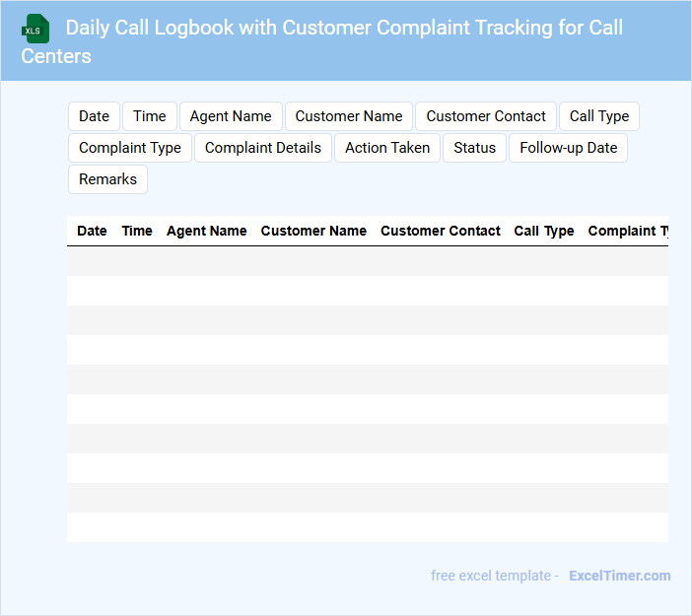692x616 pixels.
Task: Choose the Customer Name tag
Action: [x=349, y=116]
